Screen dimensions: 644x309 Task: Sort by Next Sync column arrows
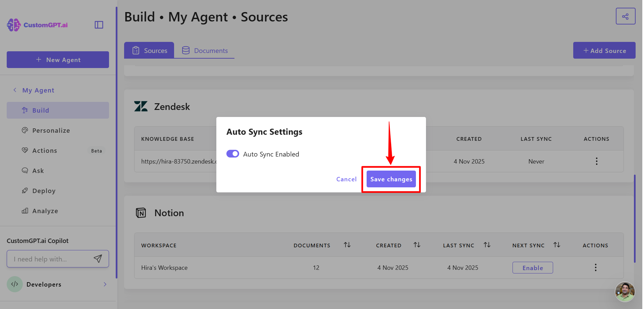(x=557, y=245)
